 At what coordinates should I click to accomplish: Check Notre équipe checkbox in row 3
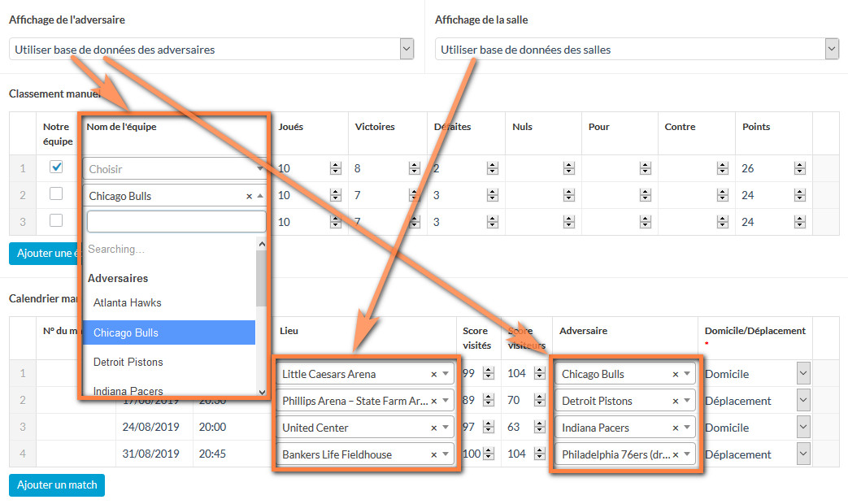click(56, 220)
